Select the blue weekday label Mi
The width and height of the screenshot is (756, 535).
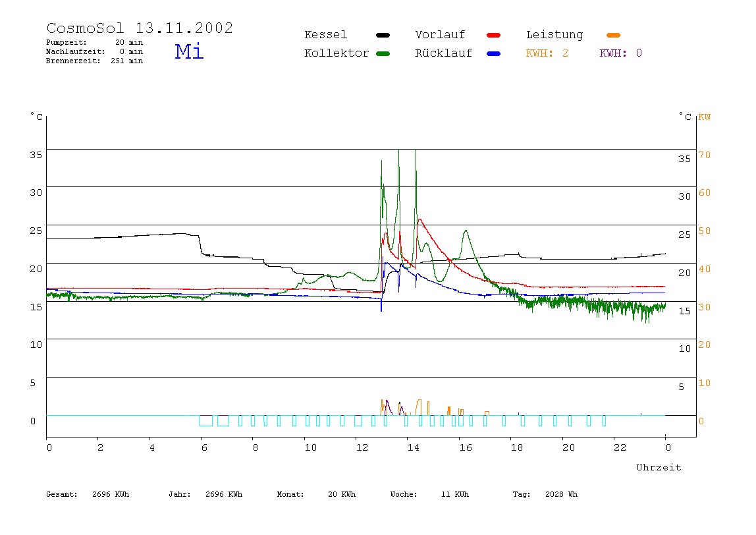coord(189,51)
